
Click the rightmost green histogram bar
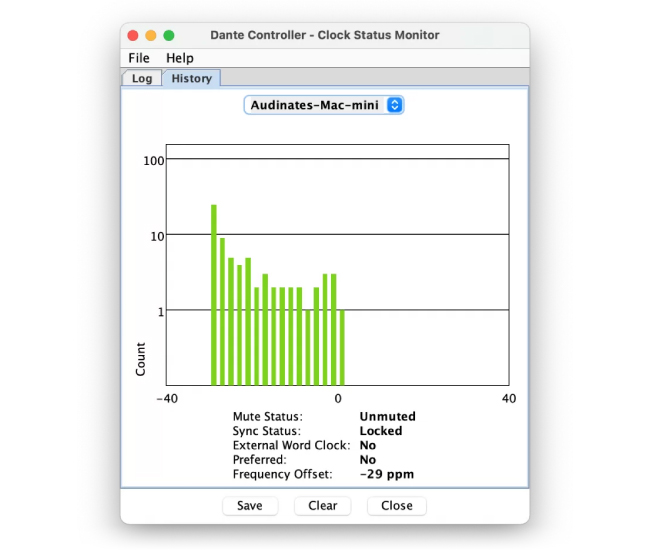click(x=342, y=347)
